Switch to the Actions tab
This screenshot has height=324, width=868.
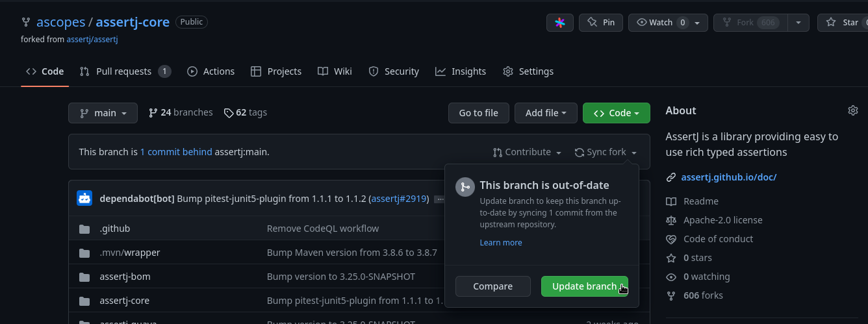pyautogui.click(x=211, y=71)
